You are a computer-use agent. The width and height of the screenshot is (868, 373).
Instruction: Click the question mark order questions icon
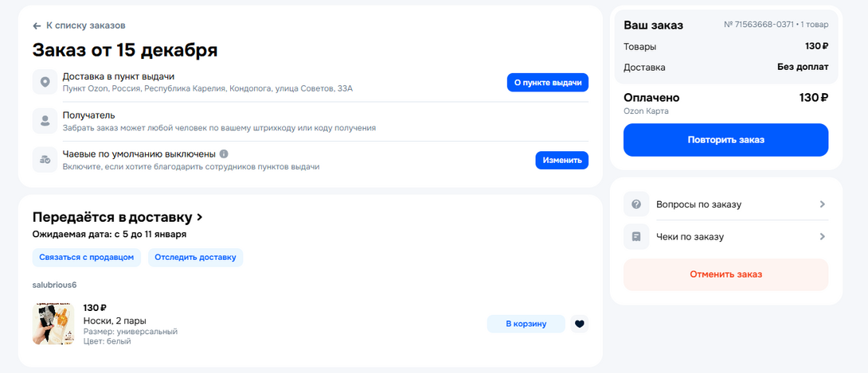[x=636, y=204]
